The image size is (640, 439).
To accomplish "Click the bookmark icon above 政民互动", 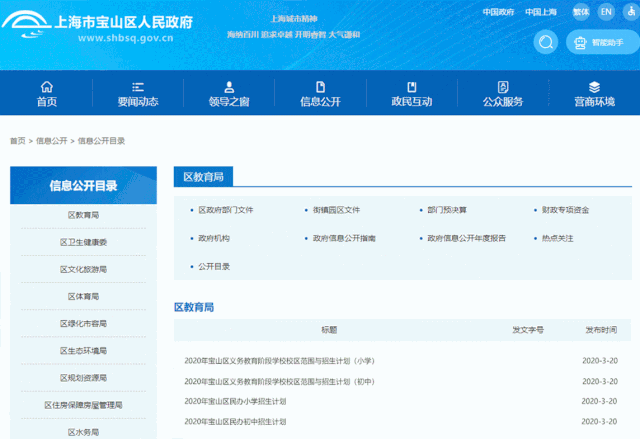I will [x=412, y=86].
